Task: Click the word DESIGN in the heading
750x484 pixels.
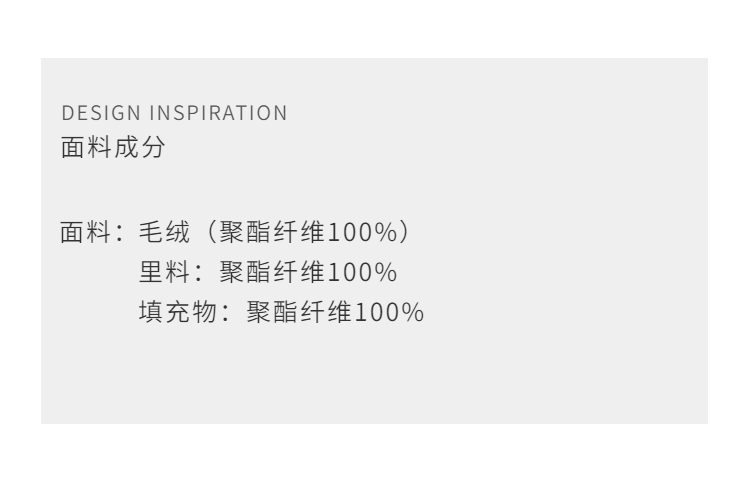Action: [93, 113]
